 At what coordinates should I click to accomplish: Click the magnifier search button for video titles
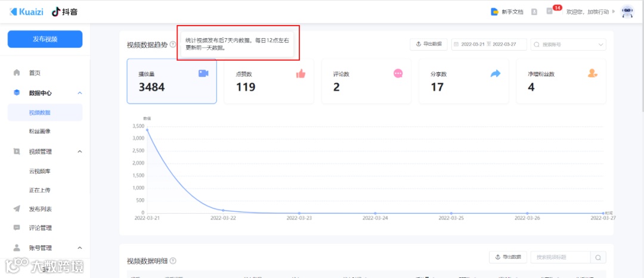[x=599, y=258]
